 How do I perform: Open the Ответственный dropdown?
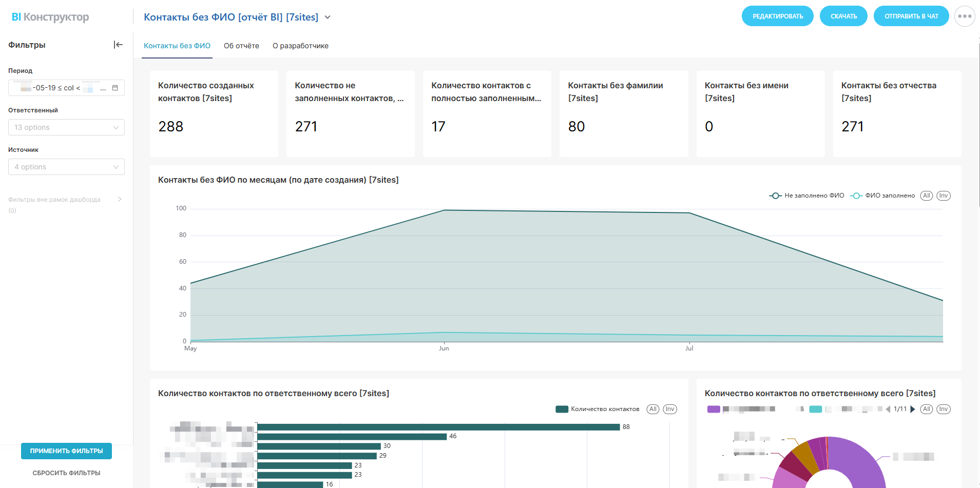tap(66, 127)
